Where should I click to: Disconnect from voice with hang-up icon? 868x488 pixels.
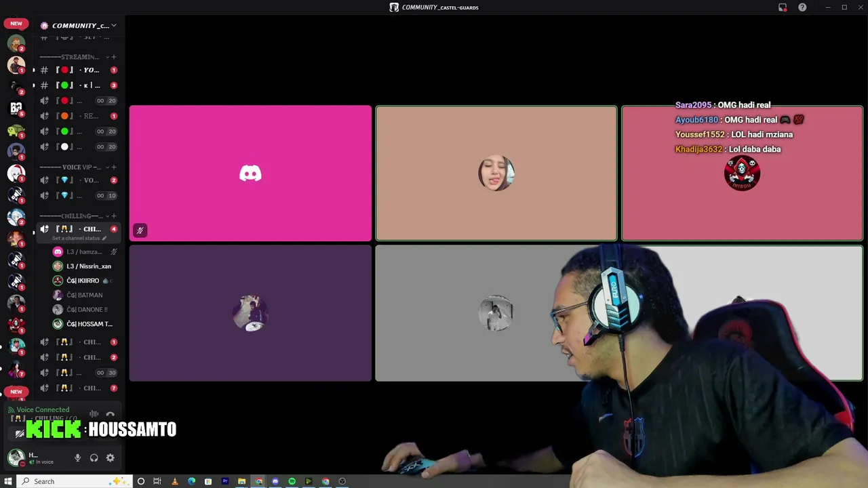tap(111, 414)
